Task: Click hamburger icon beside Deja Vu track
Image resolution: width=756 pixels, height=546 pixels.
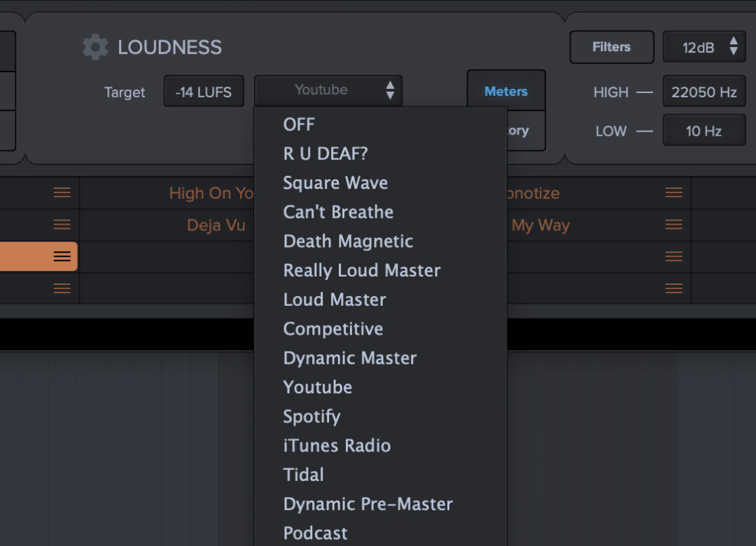Action: point(62,225)
